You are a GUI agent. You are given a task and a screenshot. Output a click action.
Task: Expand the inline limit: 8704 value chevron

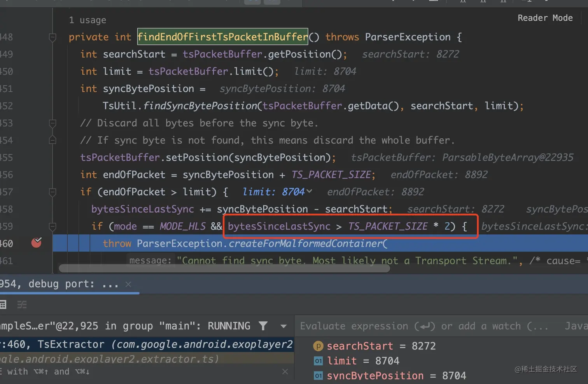(309, 191)
